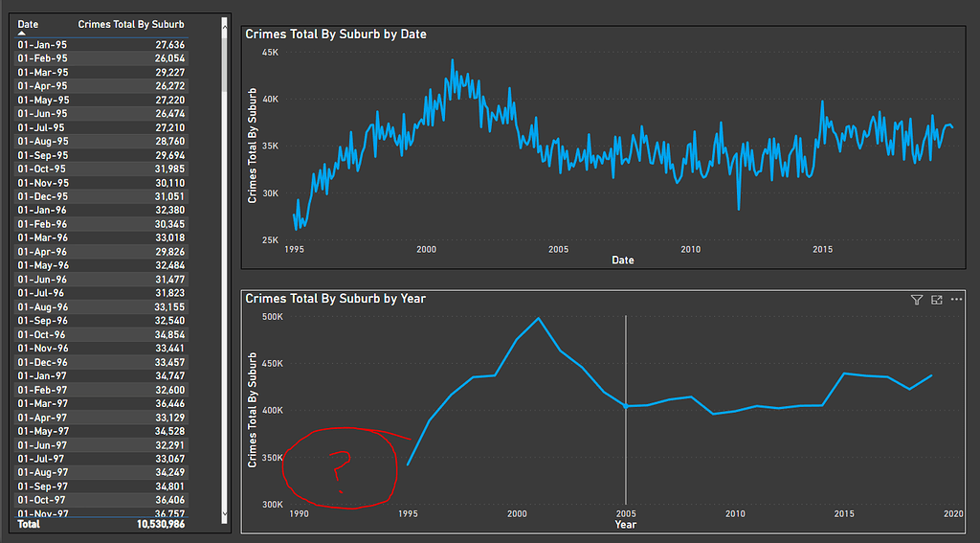Screen dimensions: 980x543
Task: Sort by Crimes Total By Suburb column
Action: [x=131, y=24]
